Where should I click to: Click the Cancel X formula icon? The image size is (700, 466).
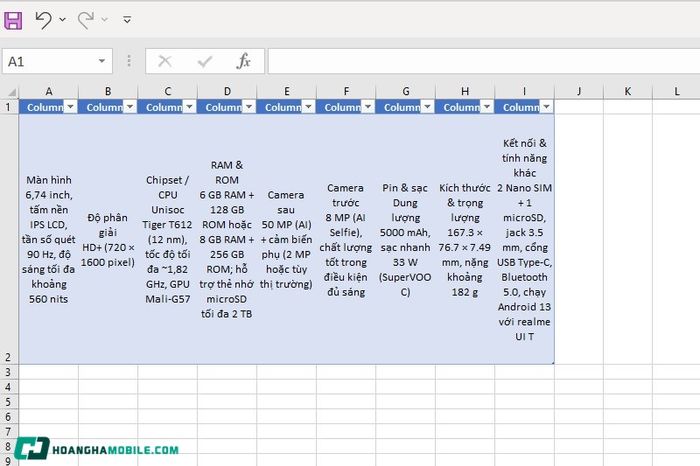[x=165, y=61]
